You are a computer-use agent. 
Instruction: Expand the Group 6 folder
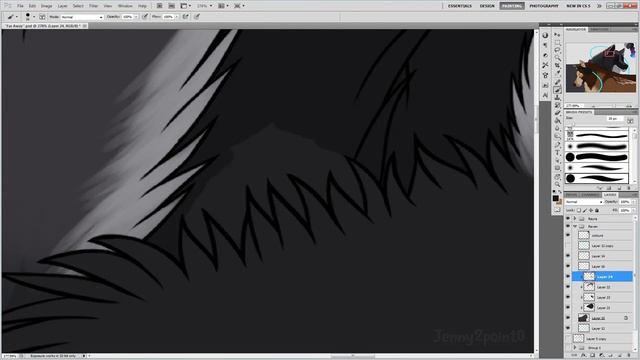pyautogui.click(x=575, y=348)
